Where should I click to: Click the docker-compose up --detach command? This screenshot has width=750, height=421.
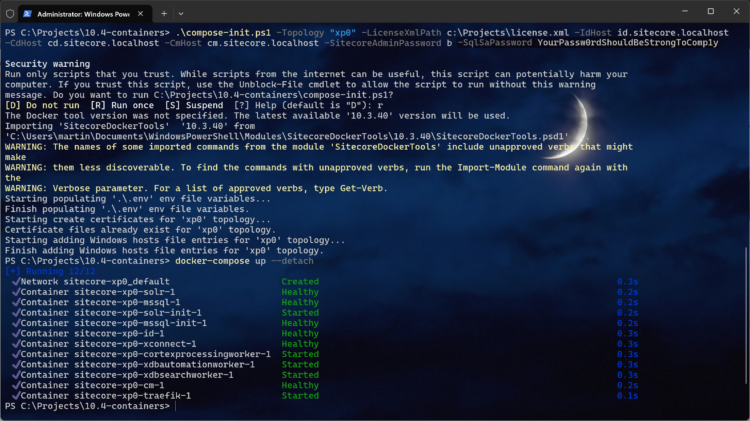click(243, 260)
